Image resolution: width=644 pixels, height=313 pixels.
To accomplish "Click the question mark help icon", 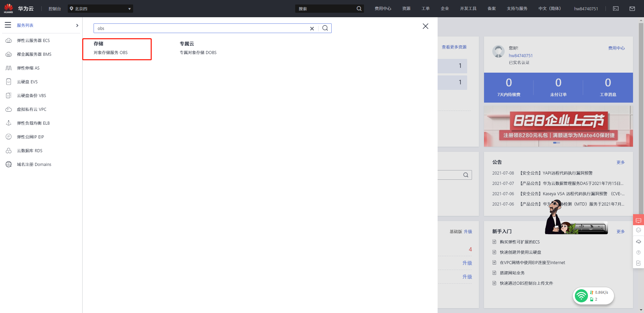I will pyautogui.click(x=638, y=252).
